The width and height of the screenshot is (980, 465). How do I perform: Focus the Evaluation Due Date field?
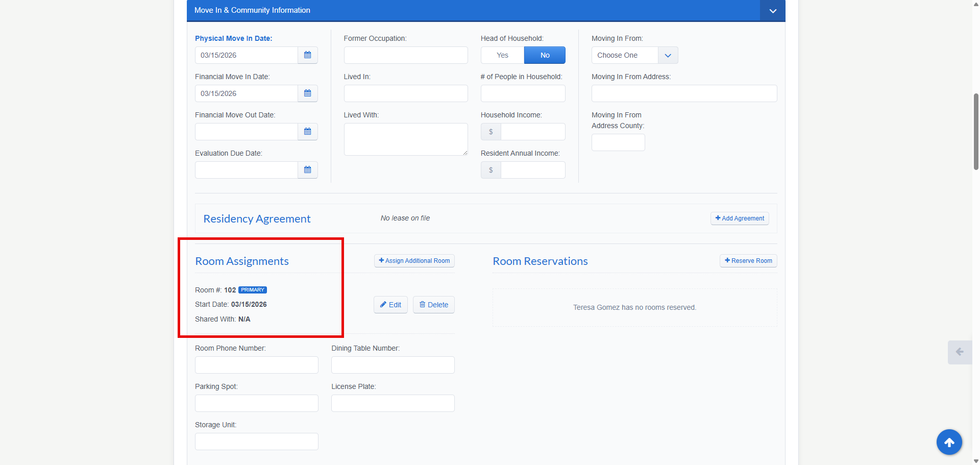tap(247, 170)
